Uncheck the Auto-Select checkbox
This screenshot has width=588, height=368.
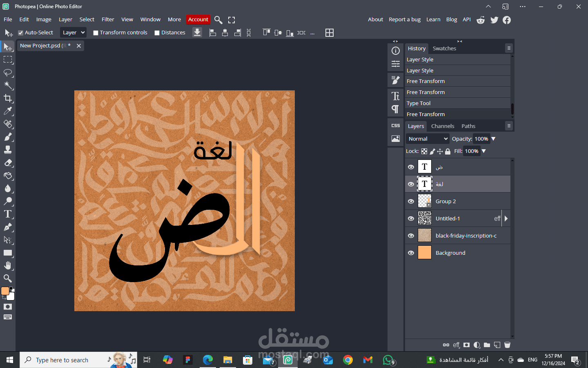click(x=21, y=32)
